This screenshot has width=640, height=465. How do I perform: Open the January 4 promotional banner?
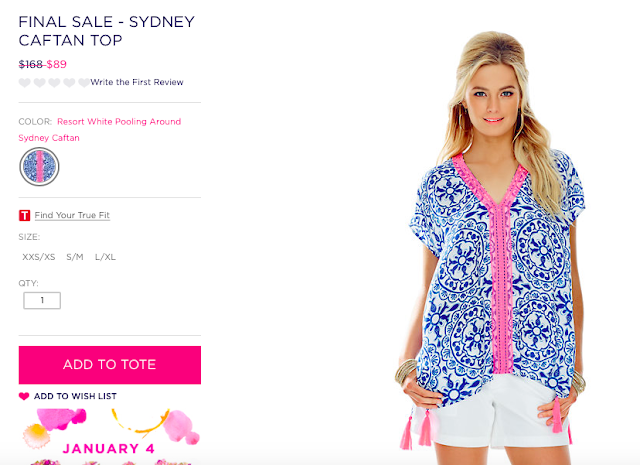click(x=110, y=436)
